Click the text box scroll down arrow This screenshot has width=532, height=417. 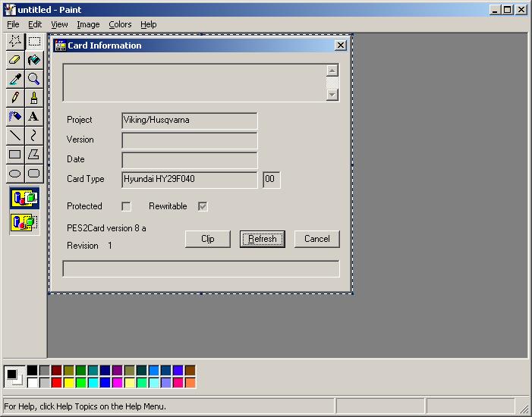pos(332,95)
